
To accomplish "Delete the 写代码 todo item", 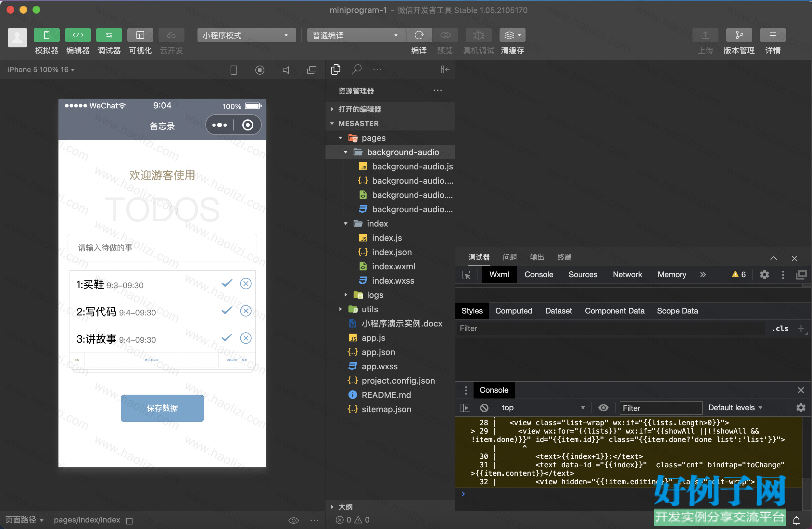I will (x=246, y=311).
